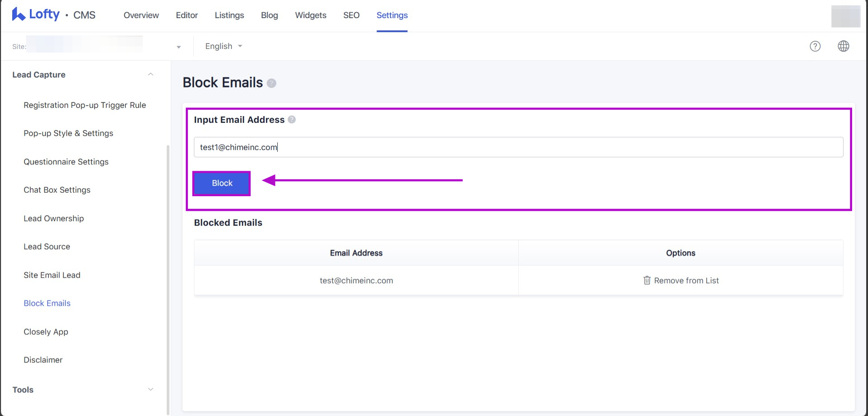Image resolution: width=868 pixels, height=416 pixels.
Task: Open the help question mark icon in header
Action: click(815, 46)
